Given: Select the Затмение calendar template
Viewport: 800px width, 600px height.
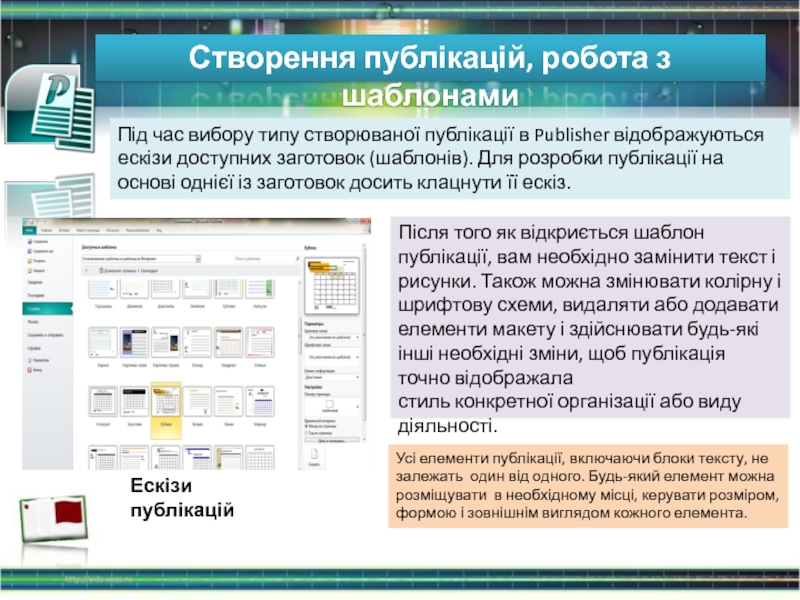Looking at the screenshot, I should [197, 289].
